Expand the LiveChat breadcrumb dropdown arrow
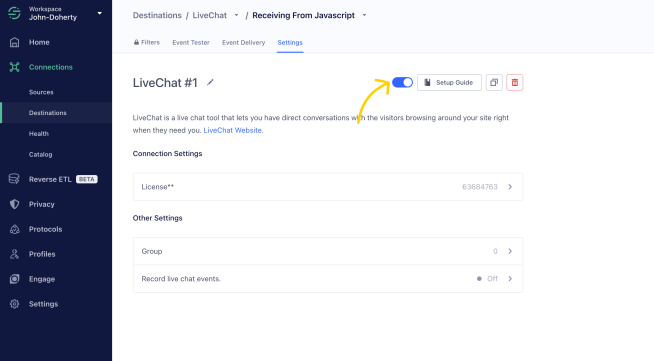 coord(236,15)
